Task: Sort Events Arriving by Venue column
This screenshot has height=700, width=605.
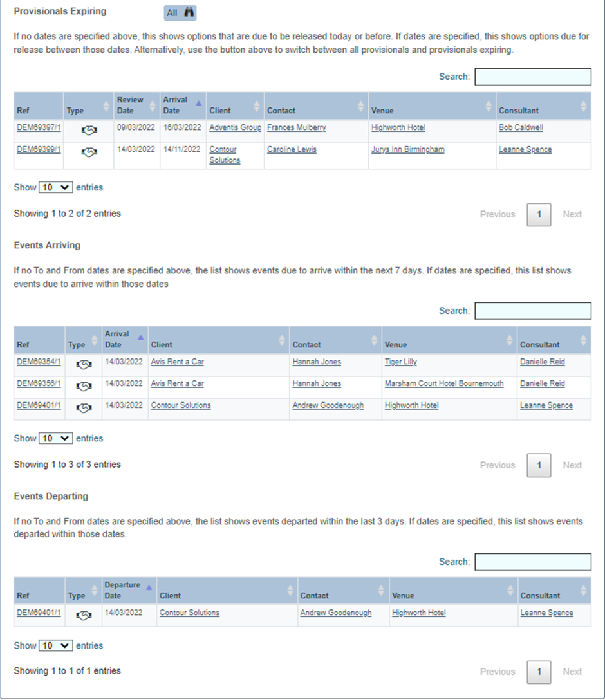Action: pyautogui.click(x=449, y=339)
